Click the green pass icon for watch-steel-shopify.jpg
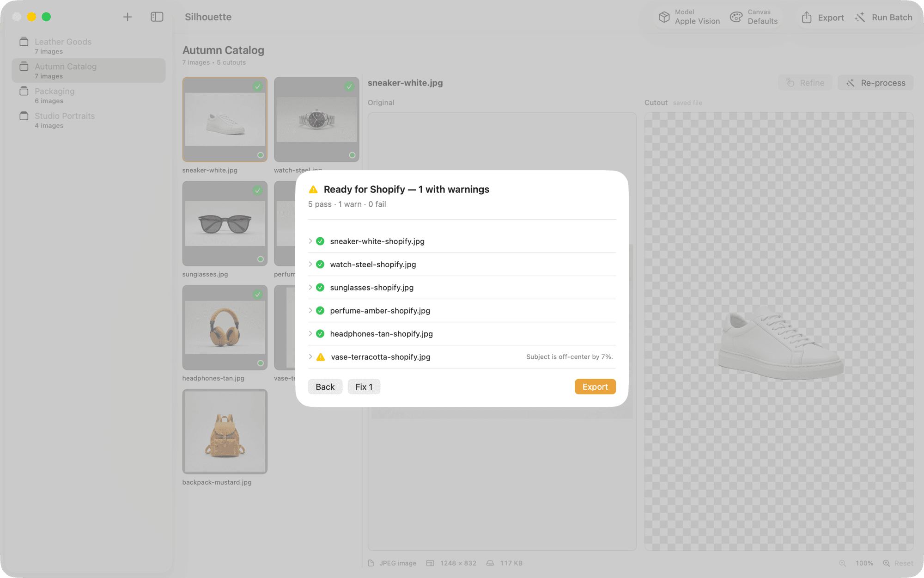Viewport: 924px width, 578px height. click(320, 264)
